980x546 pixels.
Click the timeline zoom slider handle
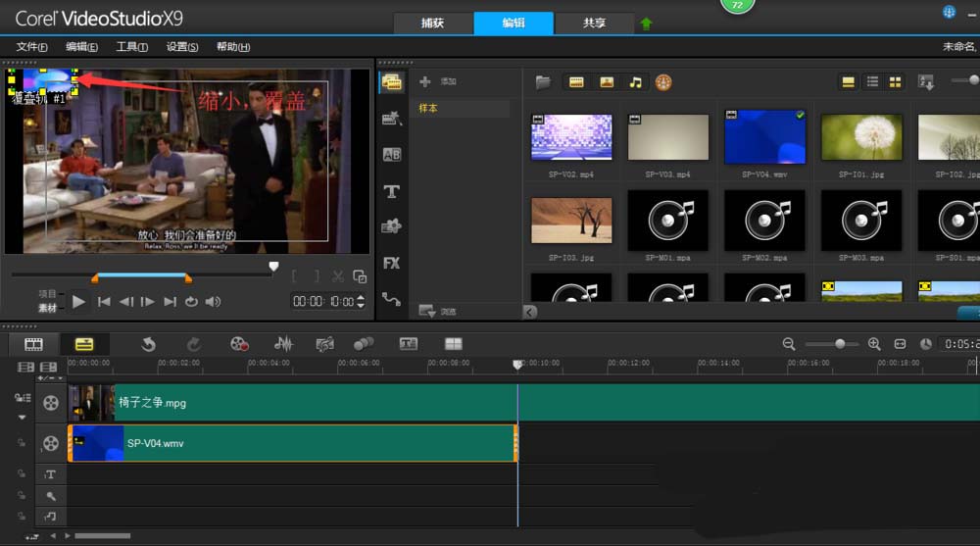[x=840, y=344]
